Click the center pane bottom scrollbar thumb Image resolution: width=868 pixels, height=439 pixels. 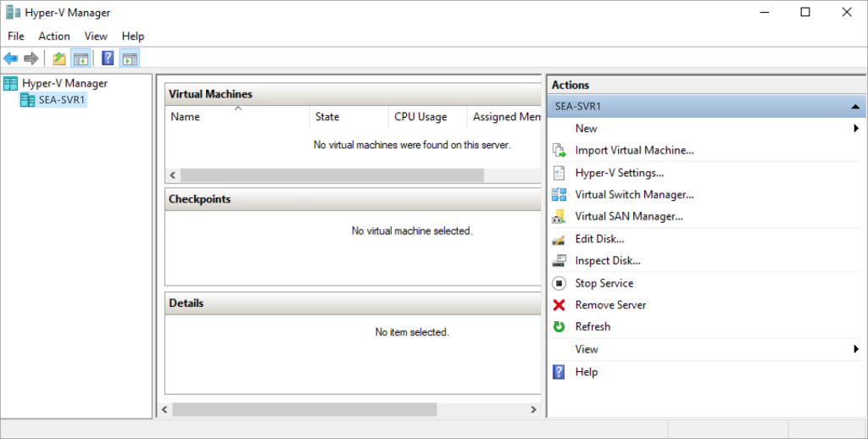pyautogui.click(x=304, y=409)
